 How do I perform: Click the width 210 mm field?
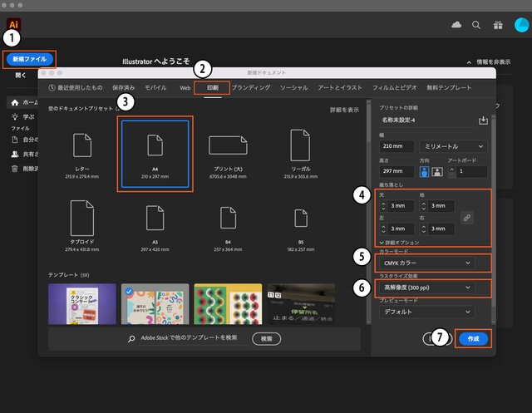(397, 146)
